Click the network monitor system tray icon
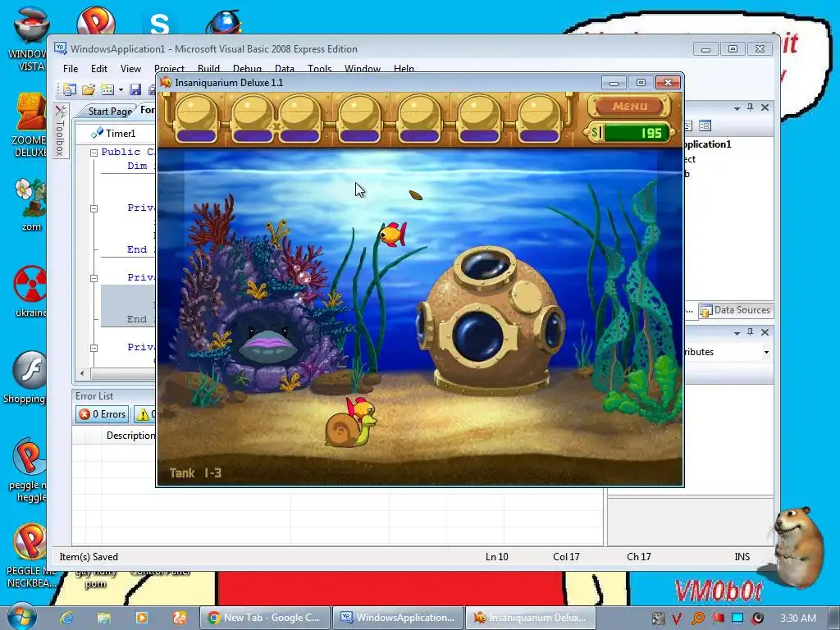This screenshot has height=630, width=840. point(737,618)
